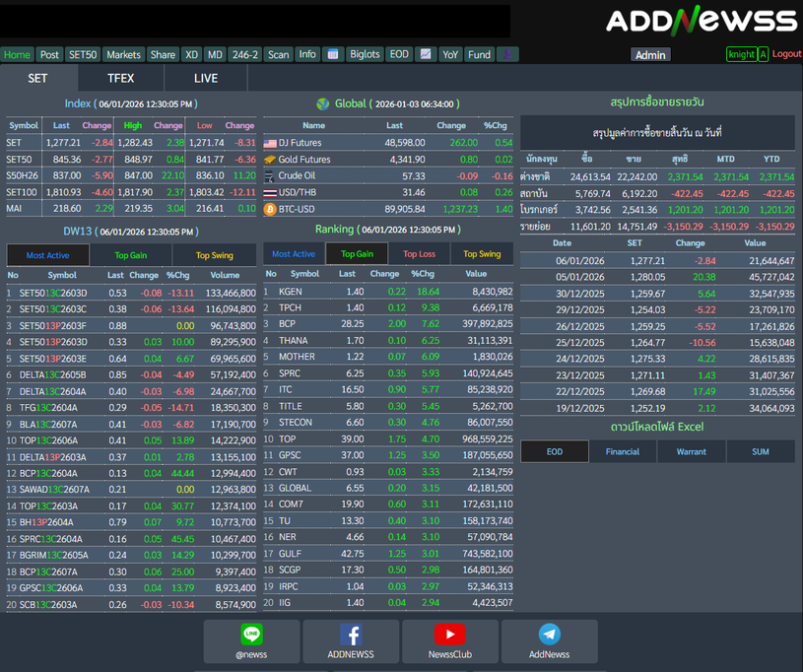The height and width of the screenshot is (672, 803).
Task: Open the ADDNEWSS Facebook icon
Action: point(351,636)
